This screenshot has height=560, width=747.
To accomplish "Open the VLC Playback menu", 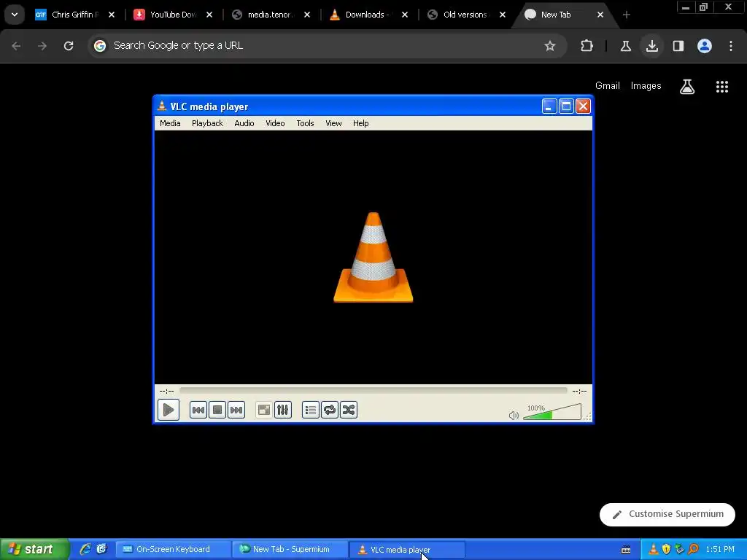I will [x=207, y=122].
